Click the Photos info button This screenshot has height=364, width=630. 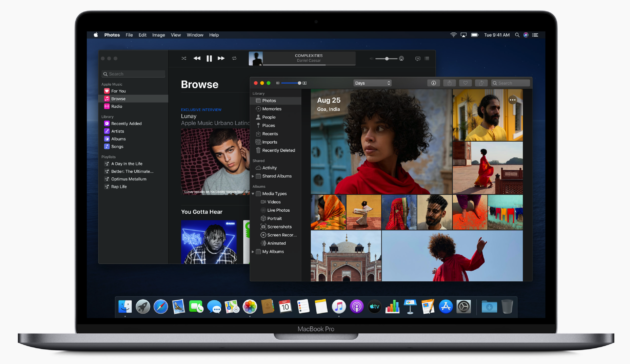434,83
